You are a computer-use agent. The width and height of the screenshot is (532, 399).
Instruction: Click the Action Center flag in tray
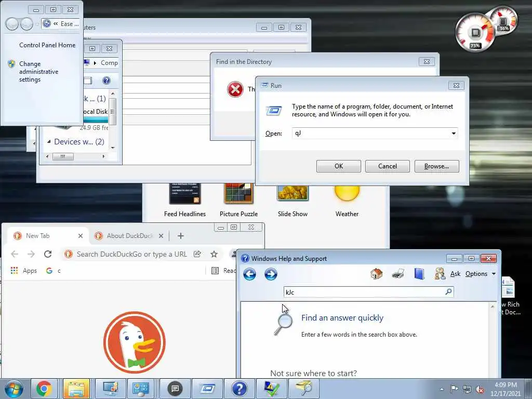[454, 389]
